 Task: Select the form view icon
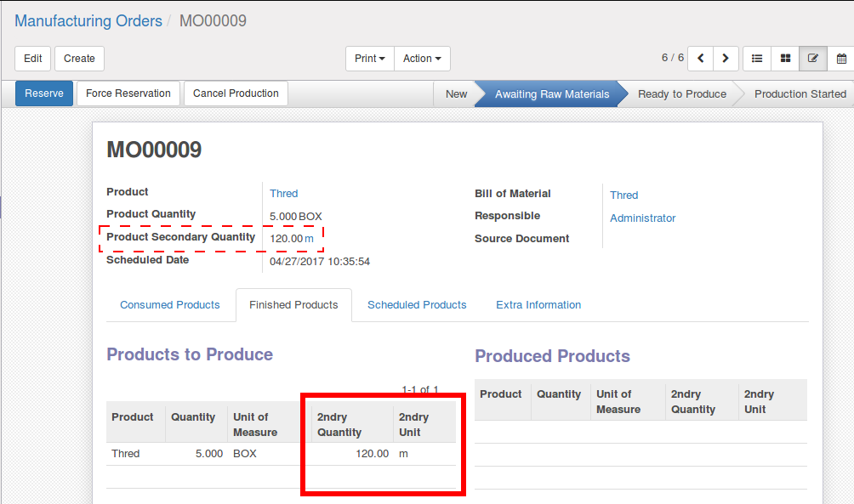click(813, 59)
